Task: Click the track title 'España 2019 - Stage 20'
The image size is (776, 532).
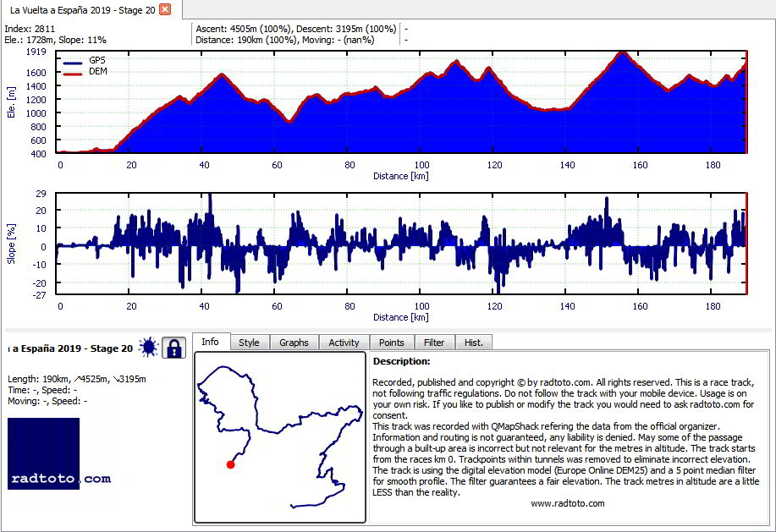Action: (73, 348)
